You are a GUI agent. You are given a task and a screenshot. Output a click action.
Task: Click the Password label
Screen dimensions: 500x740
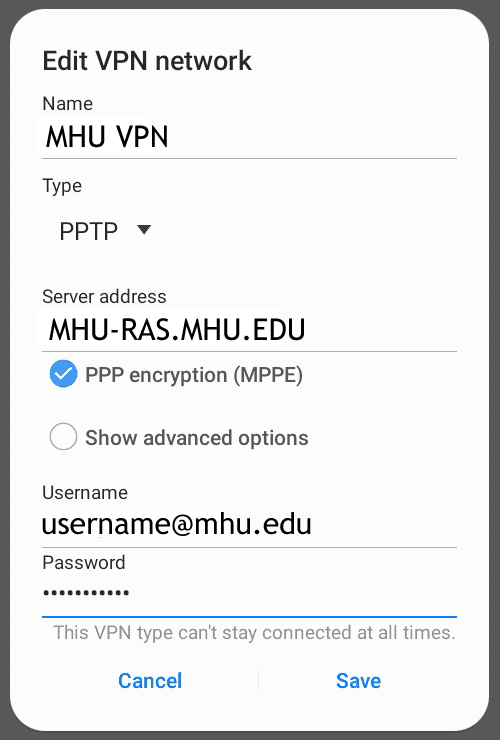tap(84, 562)
